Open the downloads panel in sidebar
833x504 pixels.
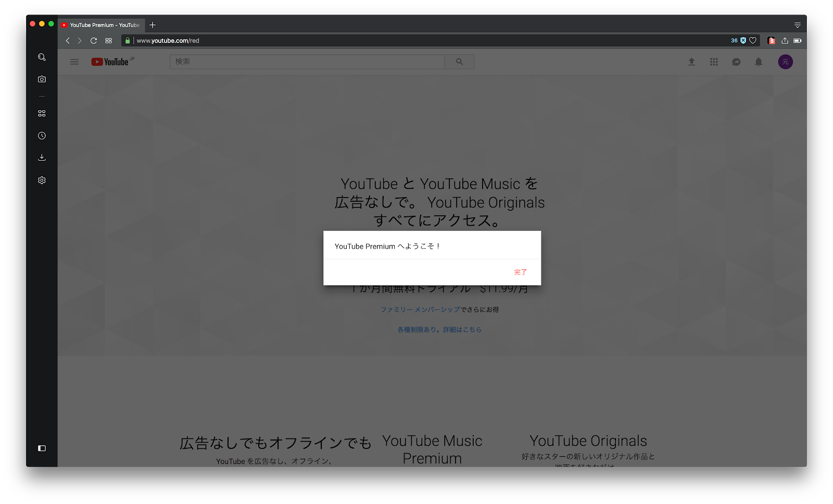42,158
